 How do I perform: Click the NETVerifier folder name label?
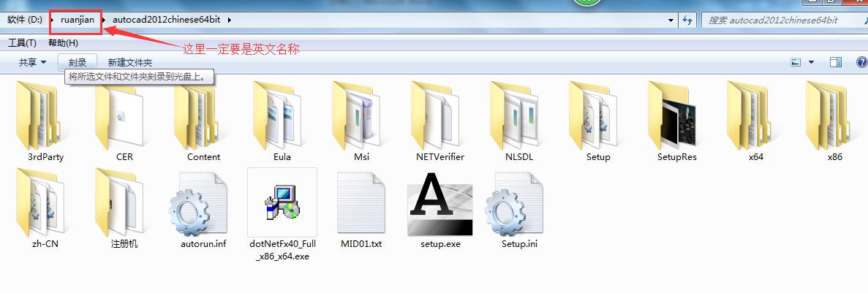440,157
